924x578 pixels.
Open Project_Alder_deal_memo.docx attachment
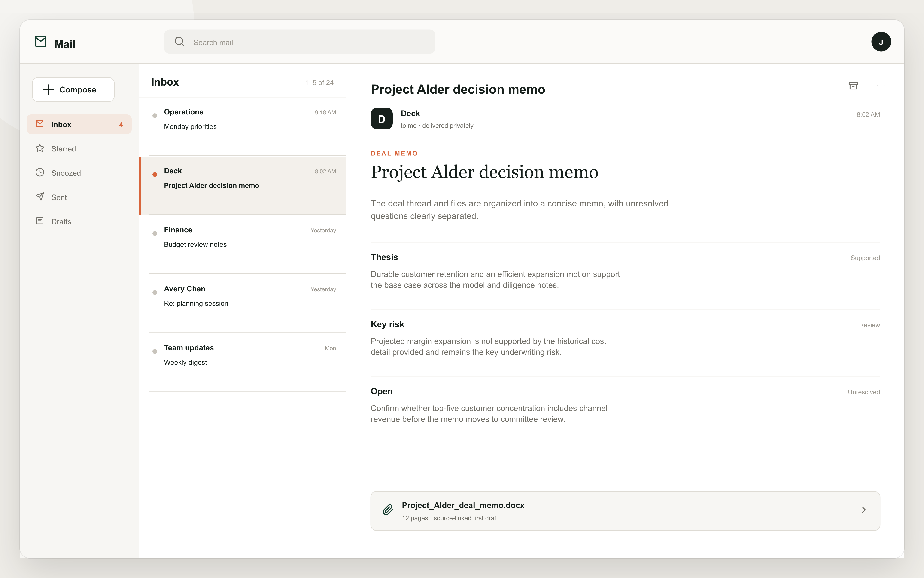[625, 511]
